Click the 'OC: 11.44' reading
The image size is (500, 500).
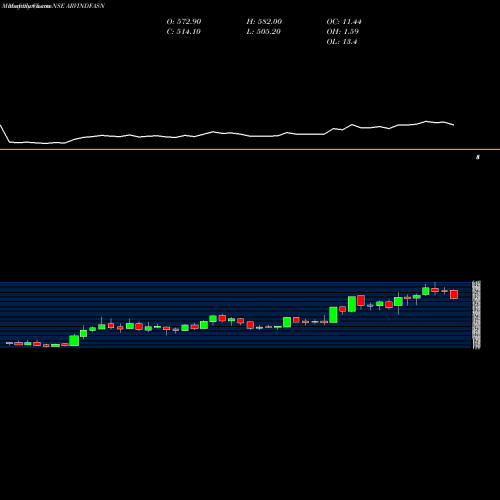tap(344, 21)
